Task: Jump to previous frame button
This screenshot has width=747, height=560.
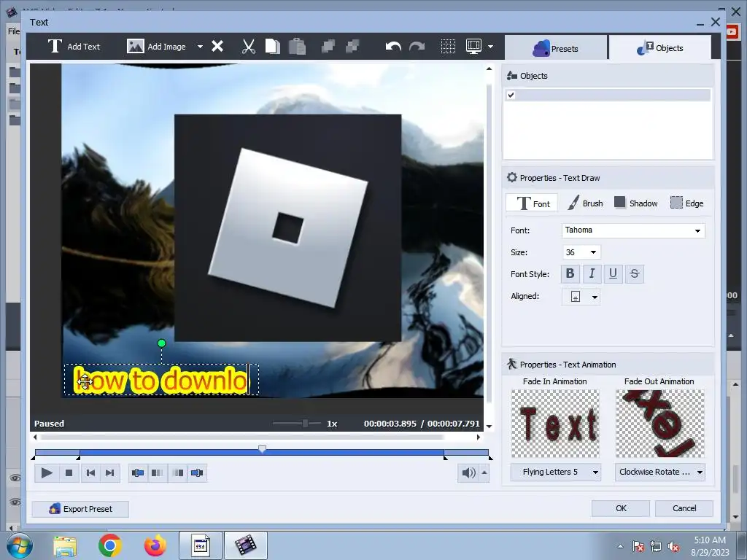Action: point(90,472)
